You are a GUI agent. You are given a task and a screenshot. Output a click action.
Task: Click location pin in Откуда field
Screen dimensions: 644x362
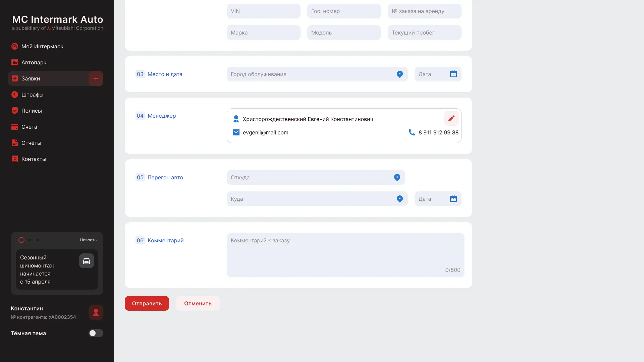click(x=397, y=177)
